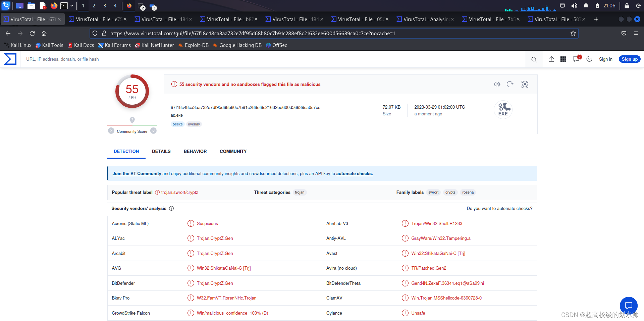The width and height of the screenshot is (644, 321).
Task: Click the community score marker icon
Action: (x=132, y=120)
